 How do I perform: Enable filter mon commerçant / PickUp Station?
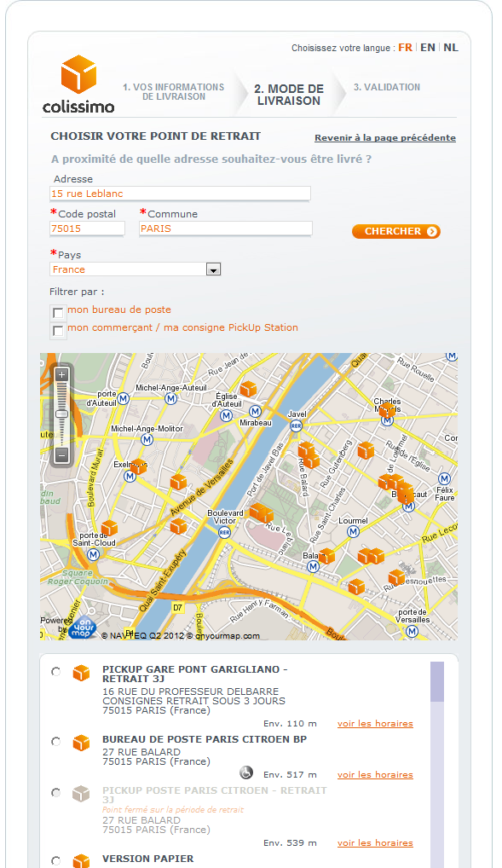click(58, 331)
